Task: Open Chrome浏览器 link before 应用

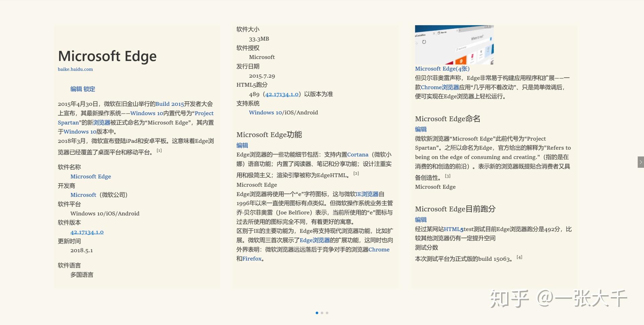Action: click(x=440, y=87)
